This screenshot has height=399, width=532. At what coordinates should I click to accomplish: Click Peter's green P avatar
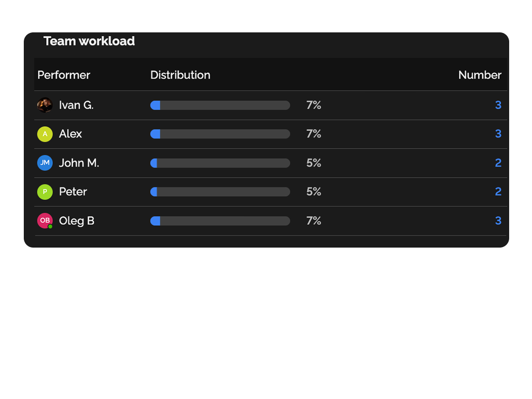(45, 191)
